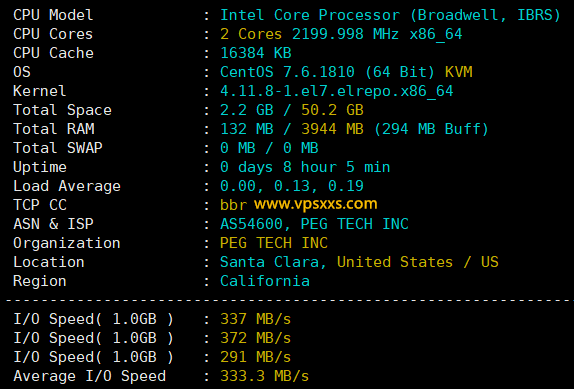The width and height of the screenshot is (574, 389).
Task: Click the 'KVM' virtualization value
Action: [x=458, y=72]
